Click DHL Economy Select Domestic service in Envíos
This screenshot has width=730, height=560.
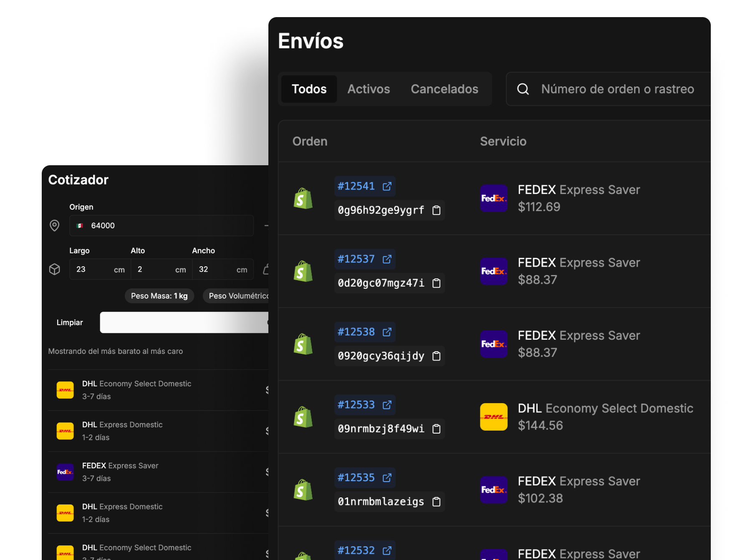coord(606,408)
